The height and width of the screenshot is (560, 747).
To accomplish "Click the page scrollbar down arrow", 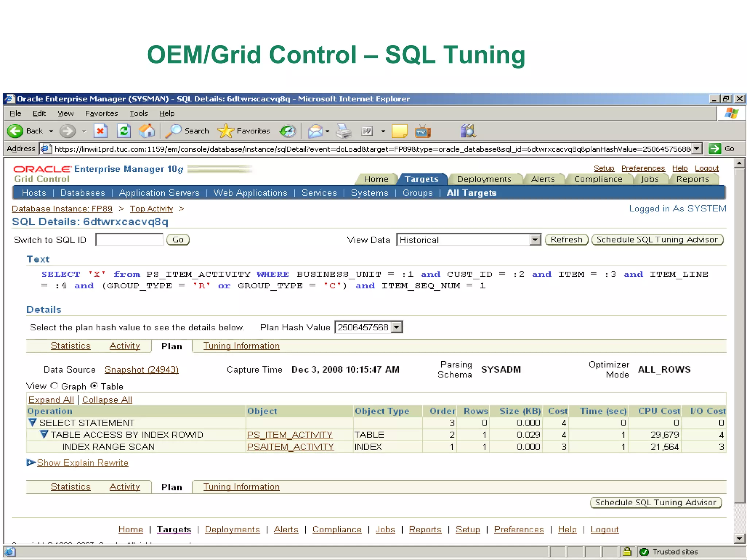I will (x=740, y=538).
